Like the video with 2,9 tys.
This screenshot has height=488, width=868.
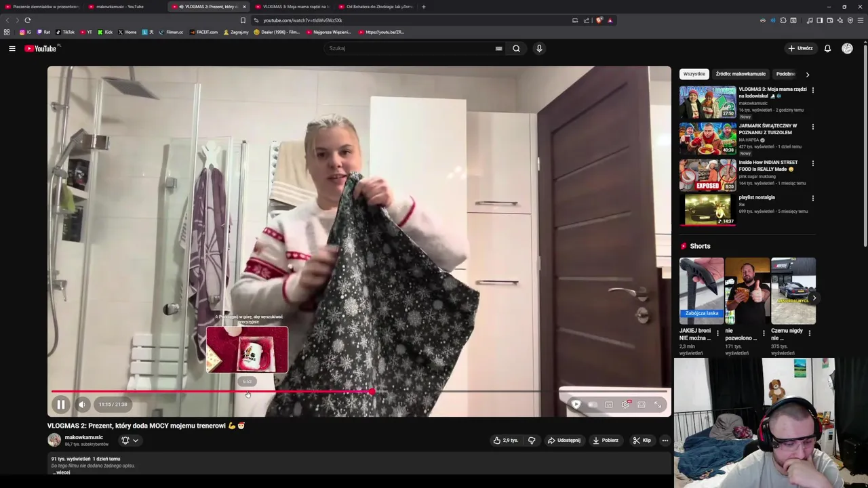(505, 441)
